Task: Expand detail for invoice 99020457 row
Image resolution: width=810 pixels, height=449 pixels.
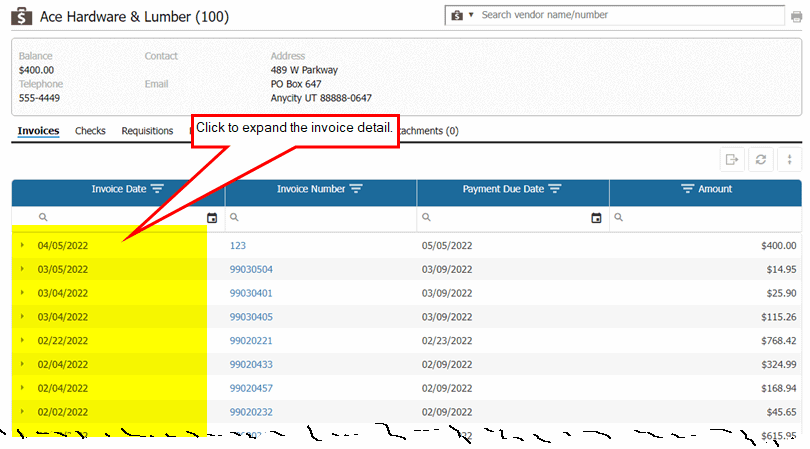Action: click(22, 388)
